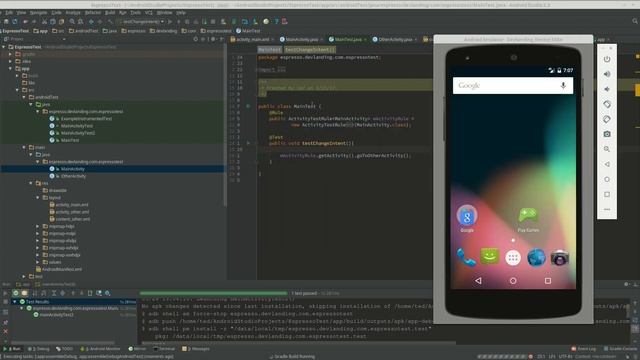Rotate emulator right with the lower rotate icon
640x360 pixels.
pyautogui.click(x=607, y=119)
